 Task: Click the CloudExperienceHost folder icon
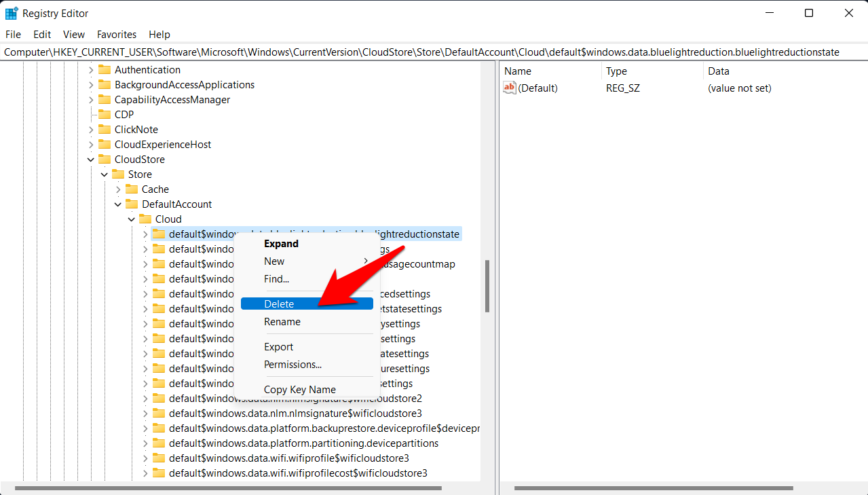click(103, 144)
